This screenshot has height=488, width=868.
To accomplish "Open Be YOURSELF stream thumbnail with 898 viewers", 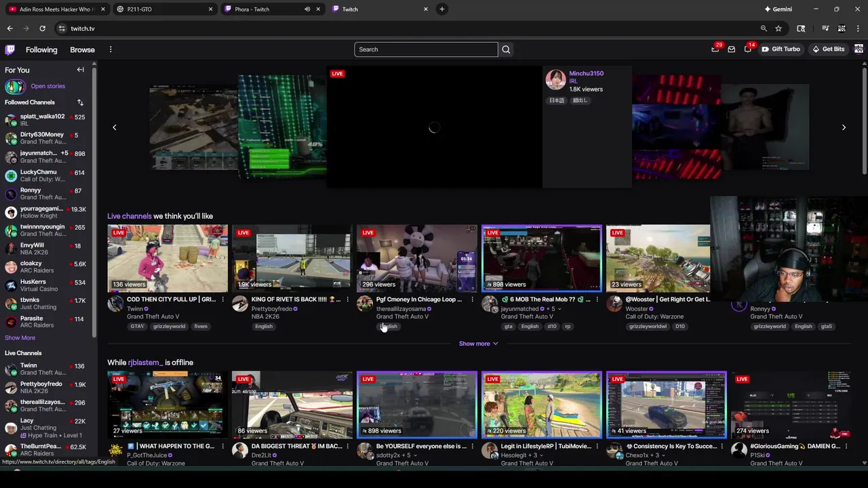I will tap(417, 405).
